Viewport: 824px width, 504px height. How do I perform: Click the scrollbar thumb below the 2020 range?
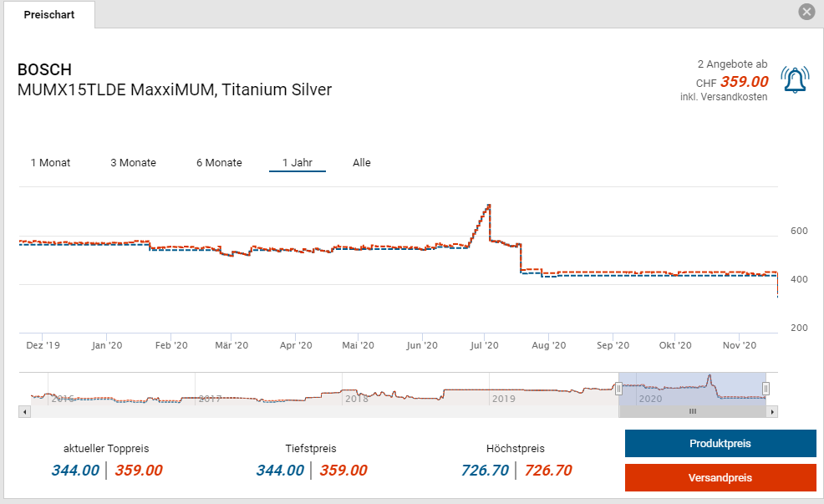(x=692, y=412)
